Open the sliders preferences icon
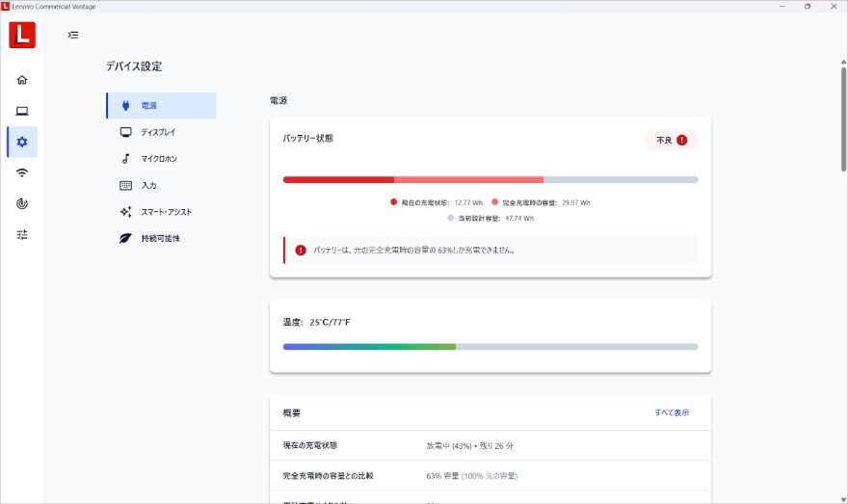The height and width of the screenshot is (504, 848). coord(22,234)
